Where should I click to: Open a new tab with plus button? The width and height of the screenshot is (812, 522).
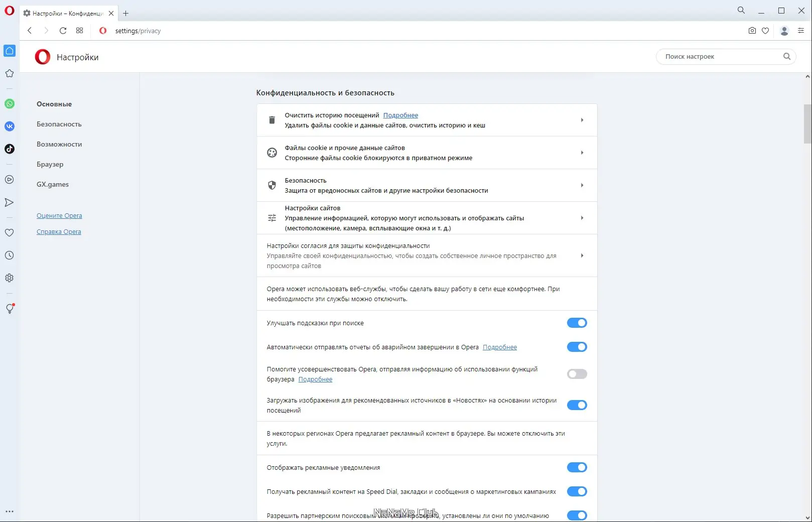click(126, 14)
